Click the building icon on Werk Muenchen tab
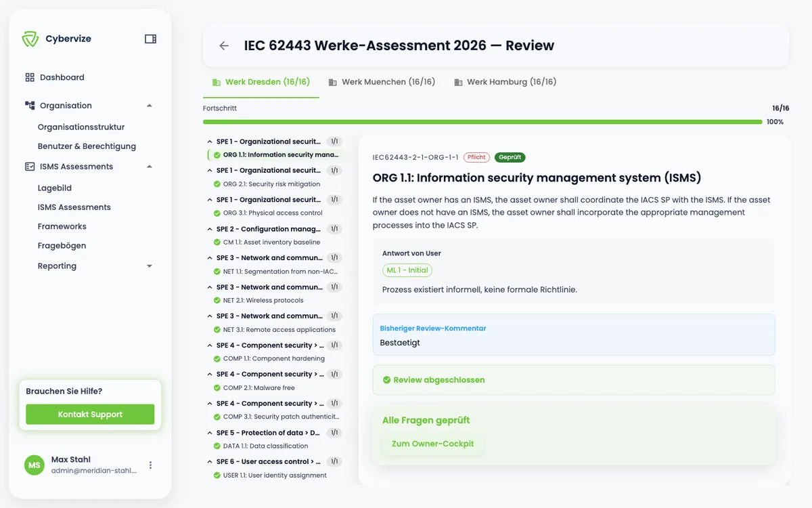The height and width of the screenshot is (508, 812). click(332, 81)
